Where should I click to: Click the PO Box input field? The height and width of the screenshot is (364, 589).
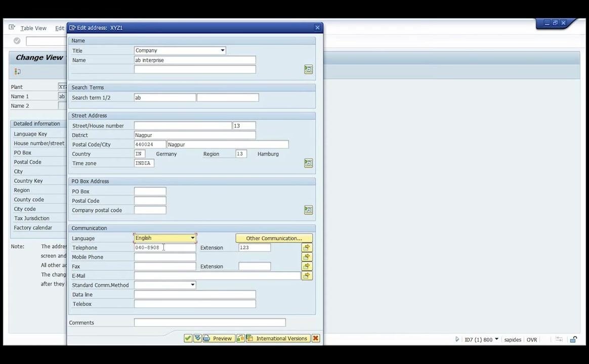(150, 192)
